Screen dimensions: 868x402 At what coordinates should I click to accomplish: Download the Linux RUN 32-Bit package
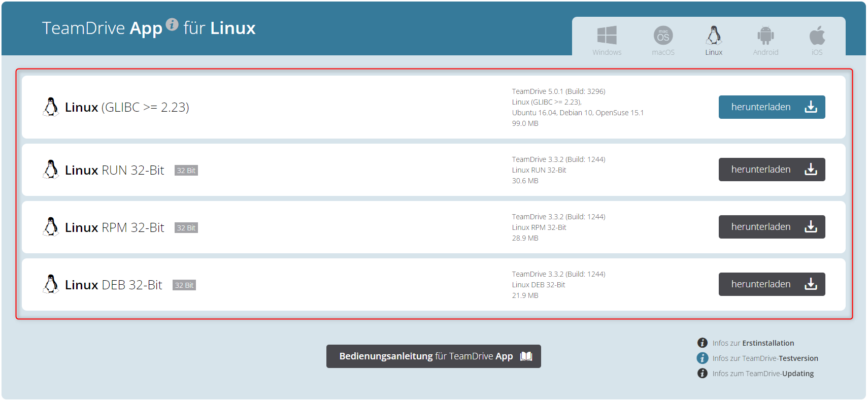coord(772,170)
